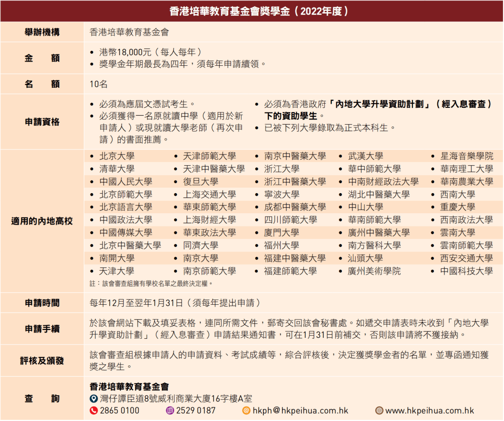
Task: Select the row label 申請手續
Action: (x=42, y=329)
